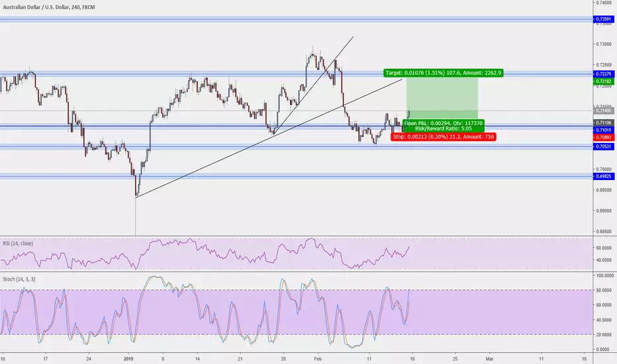Click the 28 date label on time axis
Viewport: 617px width, 364px height.
[283, 359]
